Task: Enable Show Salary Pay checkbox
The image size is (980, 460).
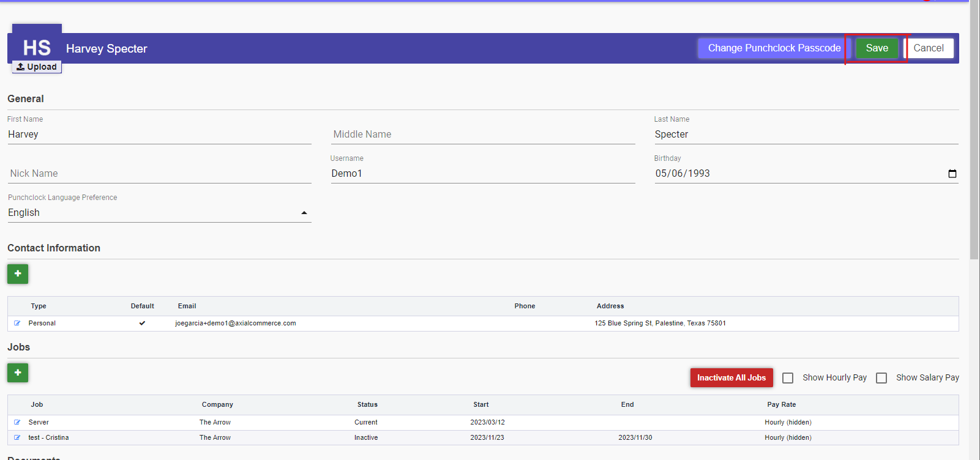Action: coord(881,378)
